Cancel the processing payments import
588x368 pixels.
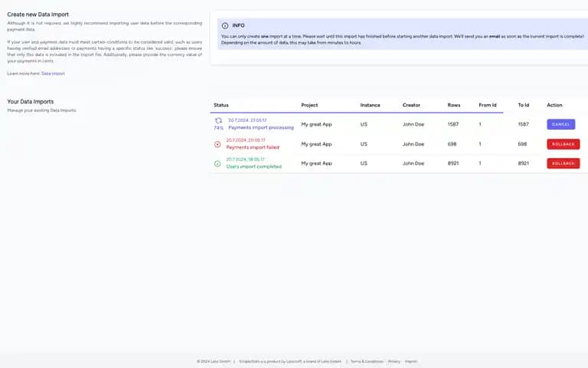[x=561, y=124]
